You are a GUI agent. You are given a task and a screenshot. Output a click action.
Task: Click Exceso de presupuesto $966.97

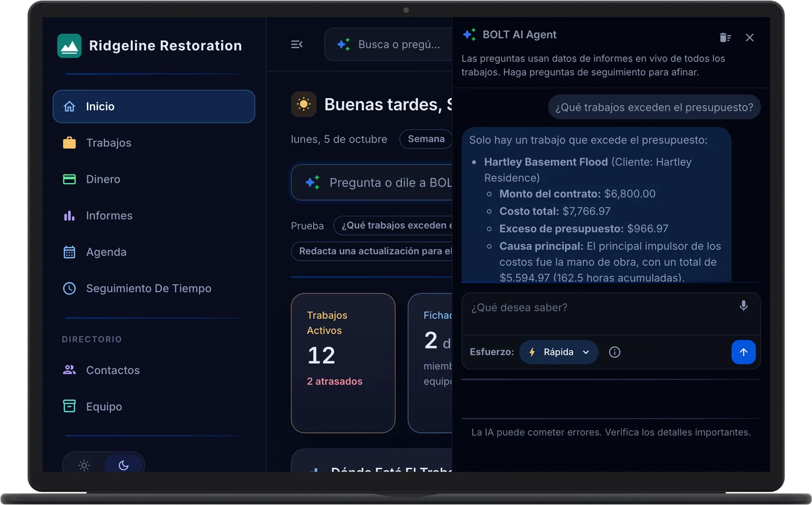pyautogui.click(x=648, y=229)
